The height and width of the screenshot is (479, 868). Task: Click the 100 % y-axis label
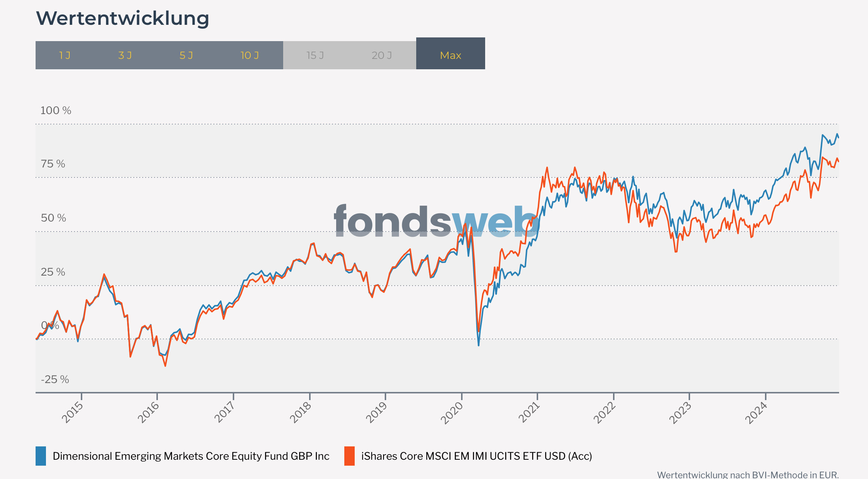tap(56, 110)
